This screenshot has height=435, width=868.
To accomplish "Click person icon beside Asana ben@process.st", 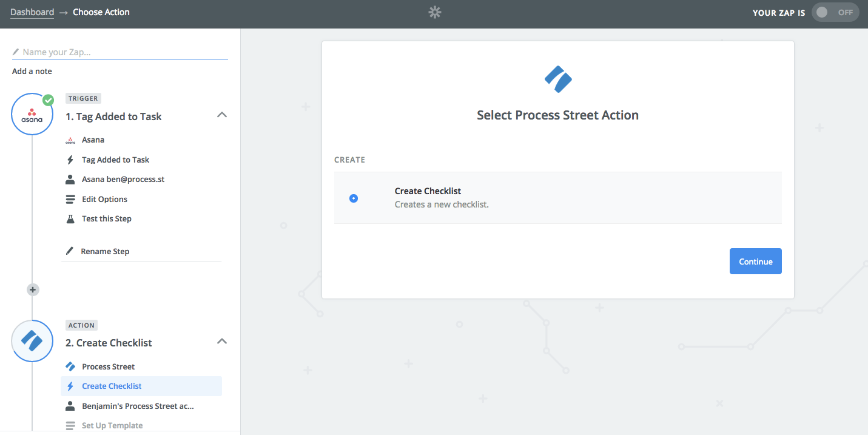I will [x=70, y=180].
